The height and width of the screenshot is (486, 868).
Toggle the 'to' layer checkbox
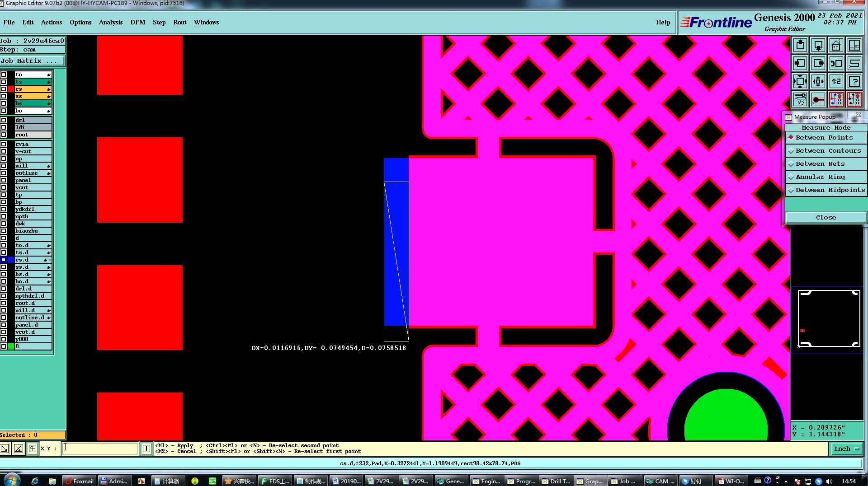pyautogui.click(x=4, y=75)
